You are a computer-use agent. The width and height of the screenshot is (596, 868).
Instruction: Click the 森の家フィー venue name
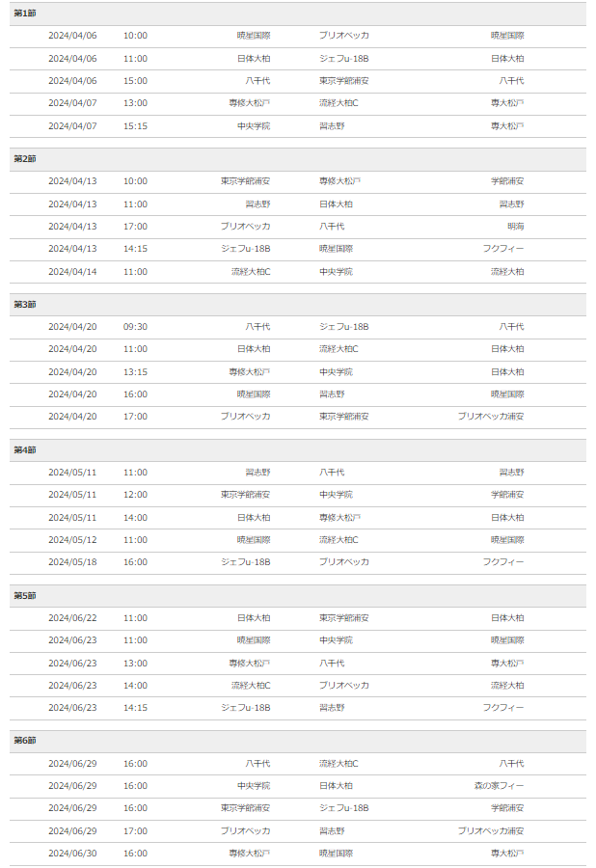coord(499,786)
